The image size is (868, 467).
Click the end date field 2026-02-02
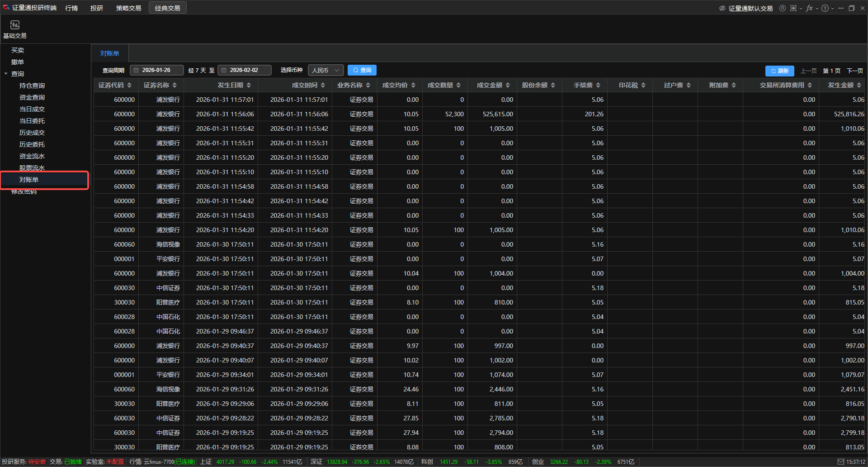(x=245, y=70)
